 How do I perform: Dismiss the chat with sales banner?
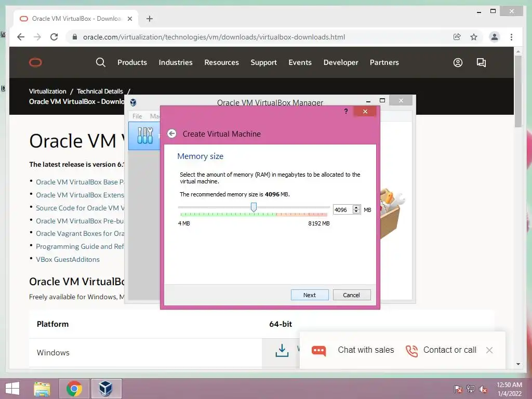(x=489, y=350)
